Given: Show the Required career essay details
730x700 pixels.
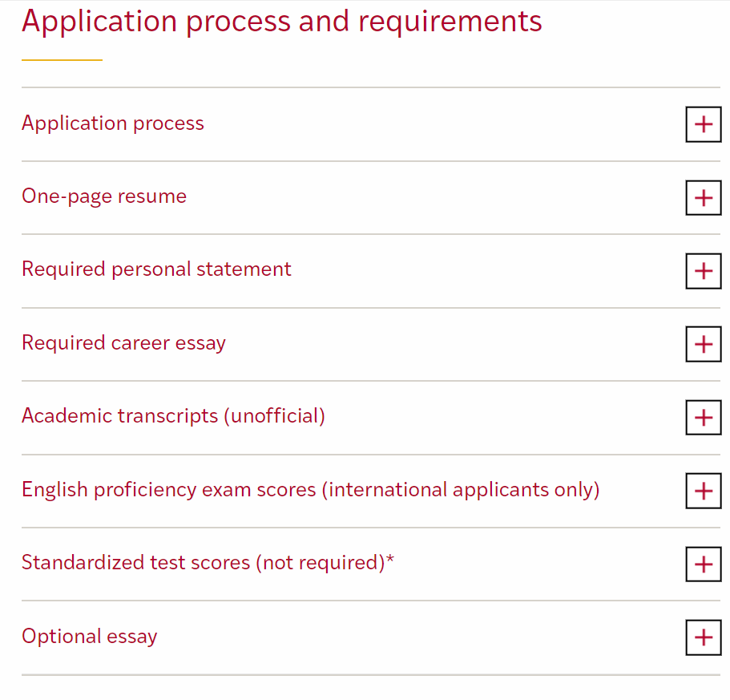Looking at the screenshot, I should [123, 343].
